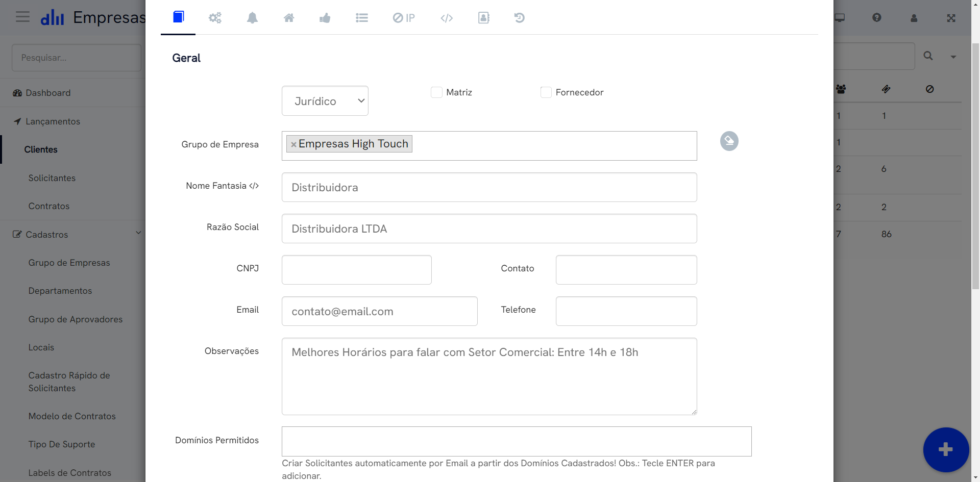Open Grupo de Aprovadores link
980x482 pixels.
[x=76, y=319]
